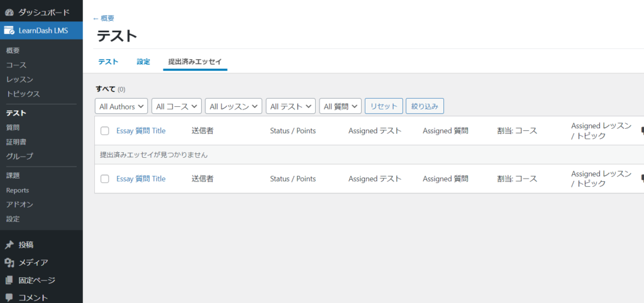Click the メディア media icon
Viewport: 644px width, 303px height.
click(x=9, y=263)
